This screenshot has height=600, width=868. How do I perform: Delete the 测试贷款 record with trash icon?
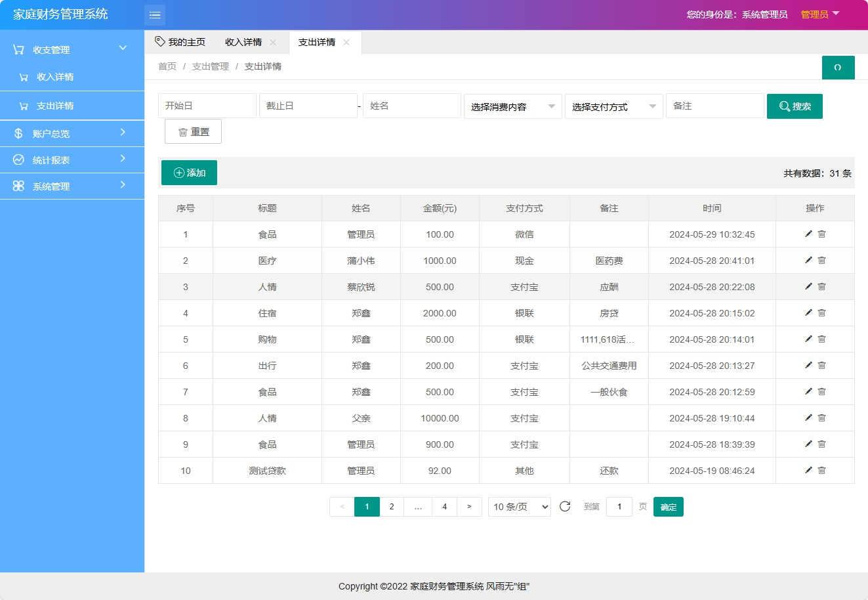822,470
